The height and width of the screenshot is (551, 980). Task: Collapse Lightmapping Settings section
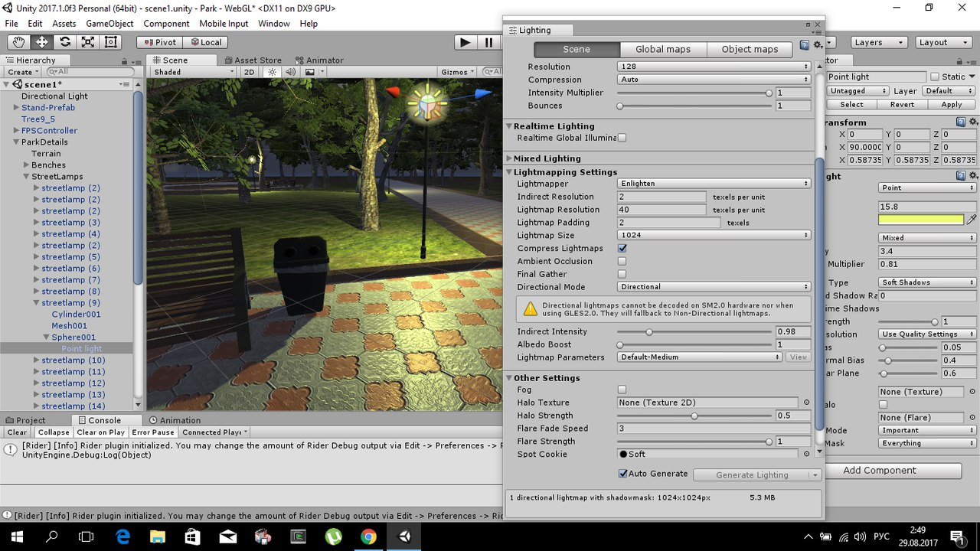tap(509, 172)
